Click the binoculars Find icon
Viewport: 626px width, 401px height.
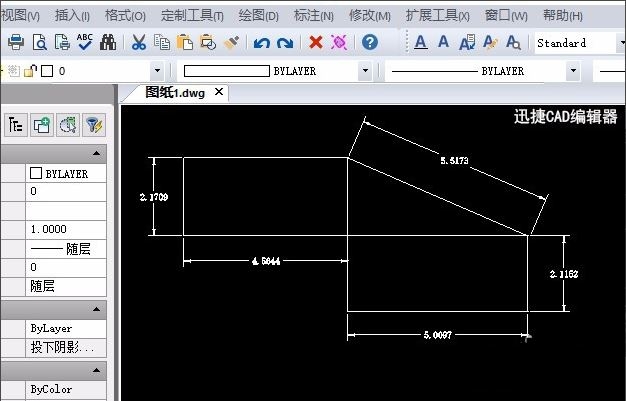tap(108, 42)
